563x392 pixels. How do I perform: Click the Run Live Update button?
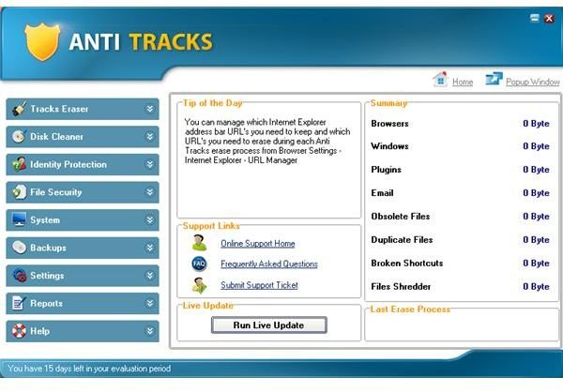tap(269, 324)
